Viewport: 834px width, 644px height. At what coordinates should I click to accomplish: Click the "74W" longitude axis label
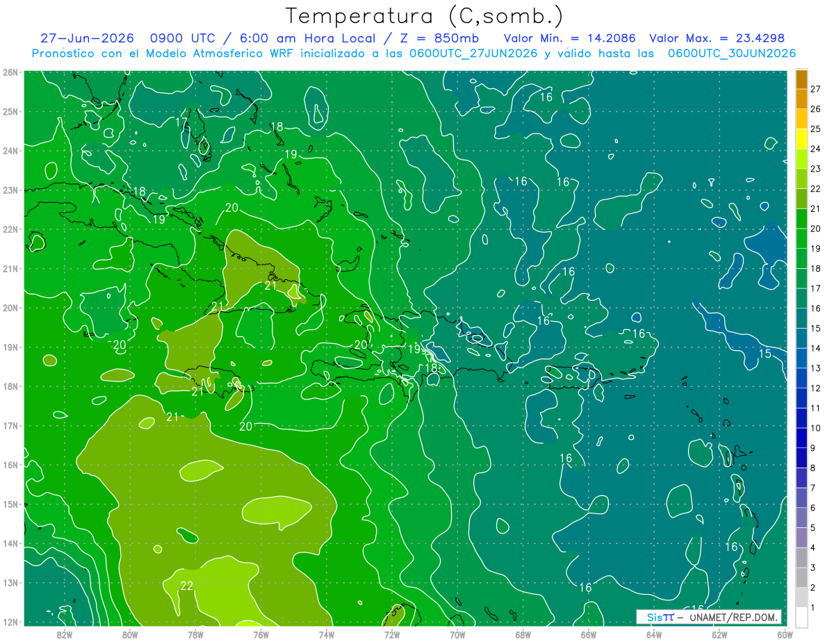pyautogui.click(x=326, y=634)
